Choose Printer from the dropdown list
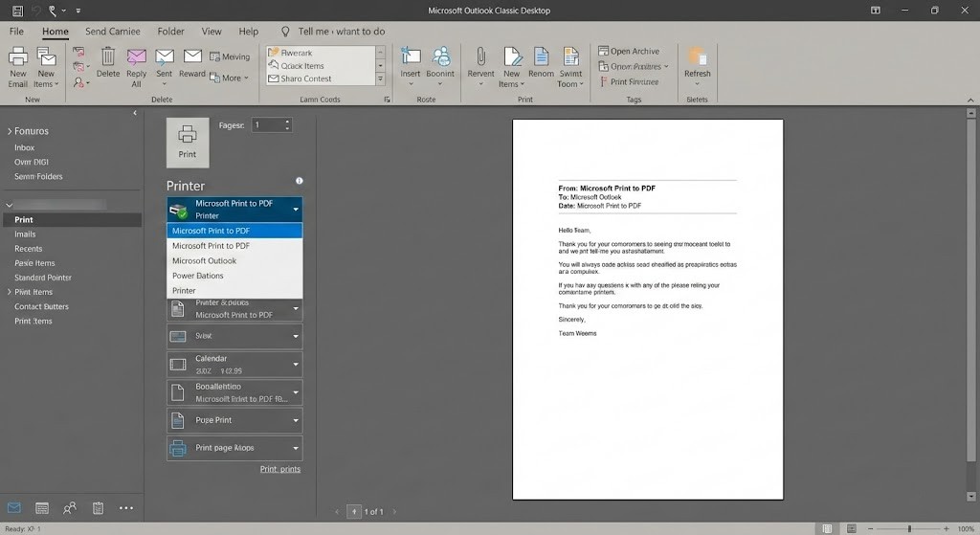 [x=234, y=291]
